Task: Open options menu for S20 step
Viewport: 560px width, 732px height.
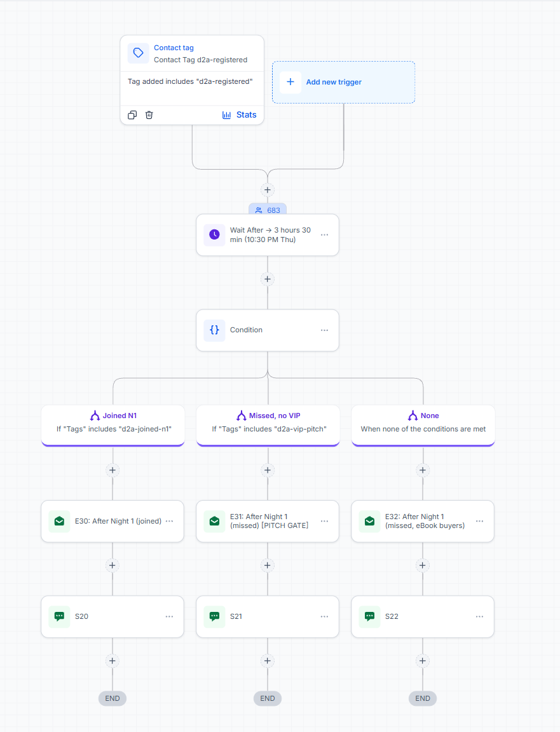Action: pyautogui.click(x=170, y=616)
